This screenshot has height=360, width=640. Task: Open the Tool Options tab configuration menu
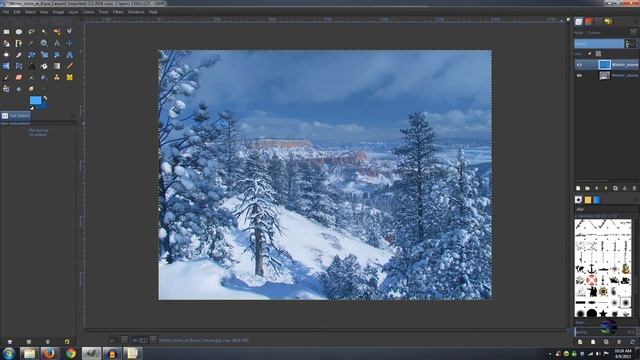[x=73, y=116]
